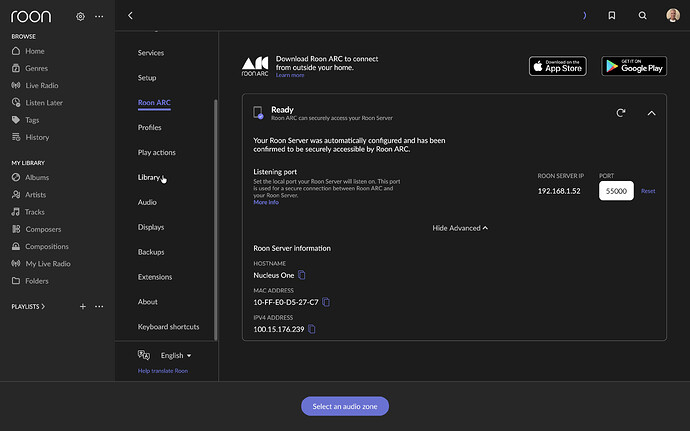Open the playlists three-dot menu
Screen dimensions: 690x431
click(x=99, y=306)
